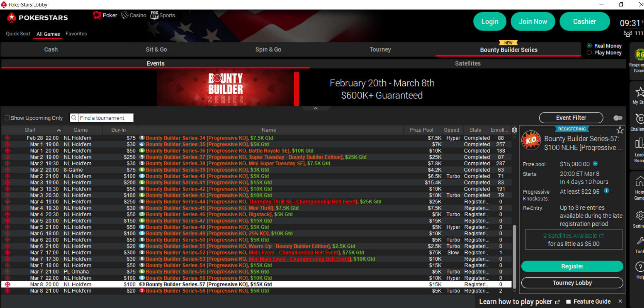The image size is (644, 308).
Task: Click the Find a tournament field
Action: tap(106, 118)
